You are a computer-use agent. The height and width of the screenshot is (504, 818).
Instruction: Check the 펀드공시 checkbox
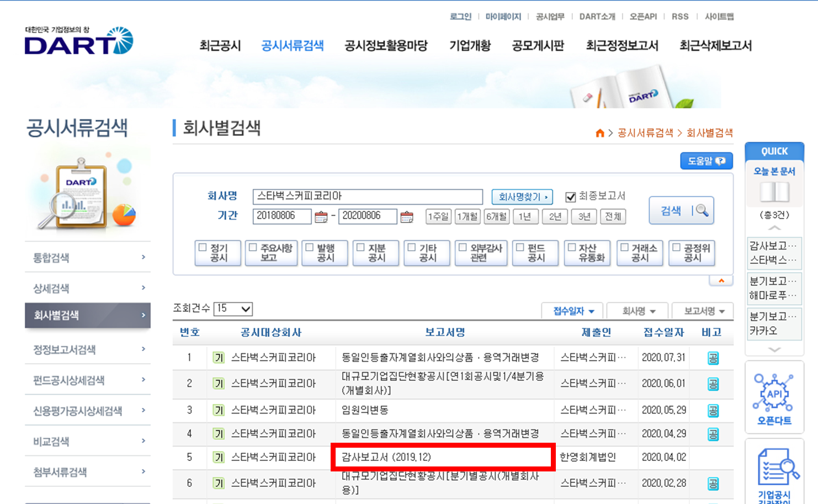[x=520, y=247]
